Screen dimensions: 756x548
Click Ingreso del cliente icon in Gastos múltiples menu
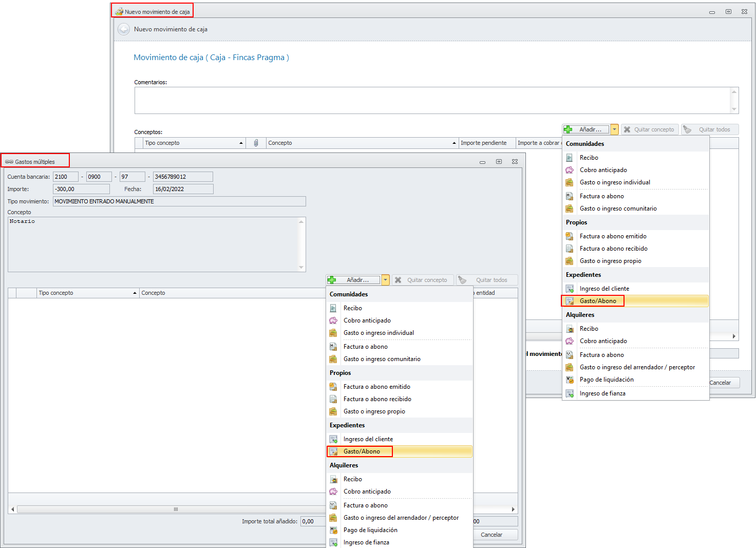(333, 439)
